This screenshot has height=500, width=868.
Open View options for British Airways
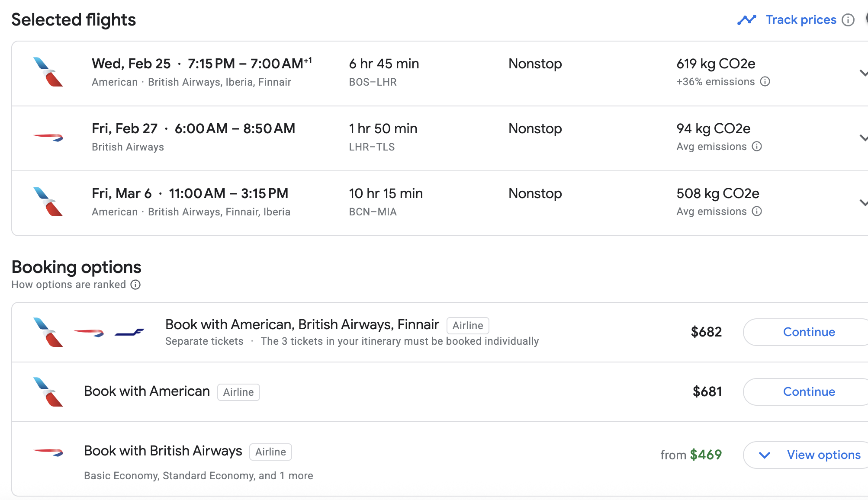click(809, 455)
